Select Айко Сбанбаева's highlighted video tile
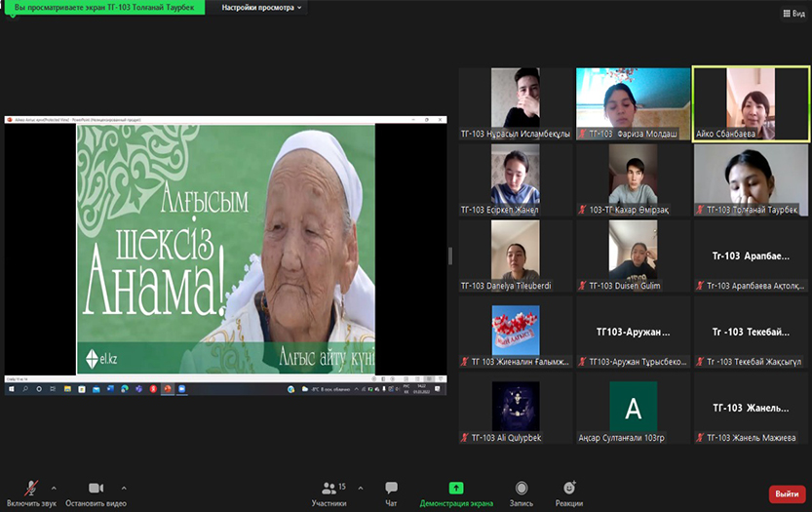This screenshot has width=812, height=512. [750, 103]
